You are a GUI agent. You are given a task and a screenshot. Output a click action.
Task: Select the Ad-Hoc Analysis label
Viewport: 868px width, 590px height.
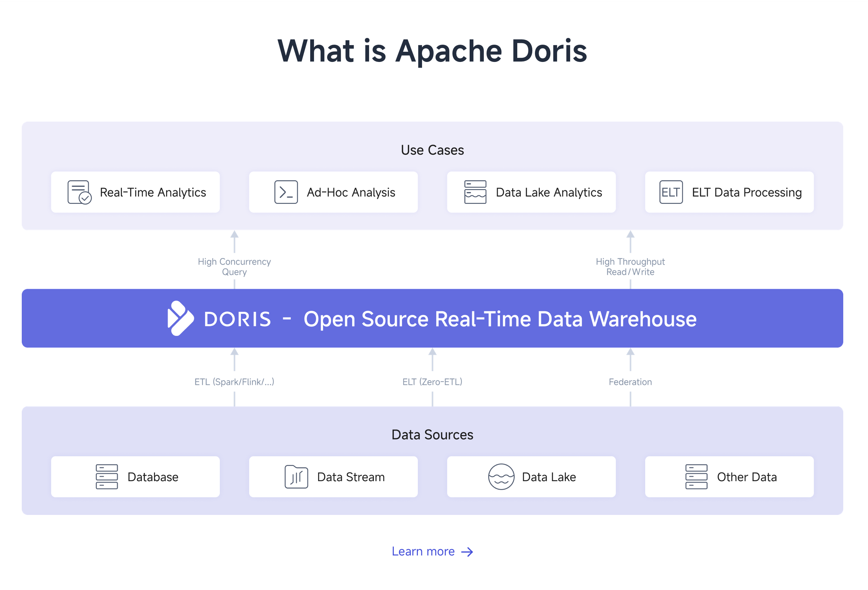tap(351, 193)
